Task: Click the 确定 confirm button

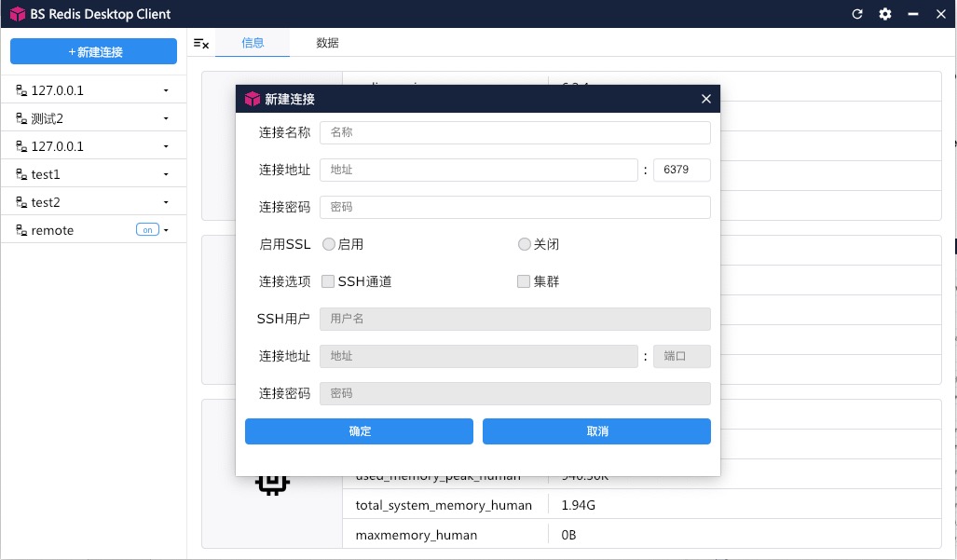Action: tap(359, 430)
